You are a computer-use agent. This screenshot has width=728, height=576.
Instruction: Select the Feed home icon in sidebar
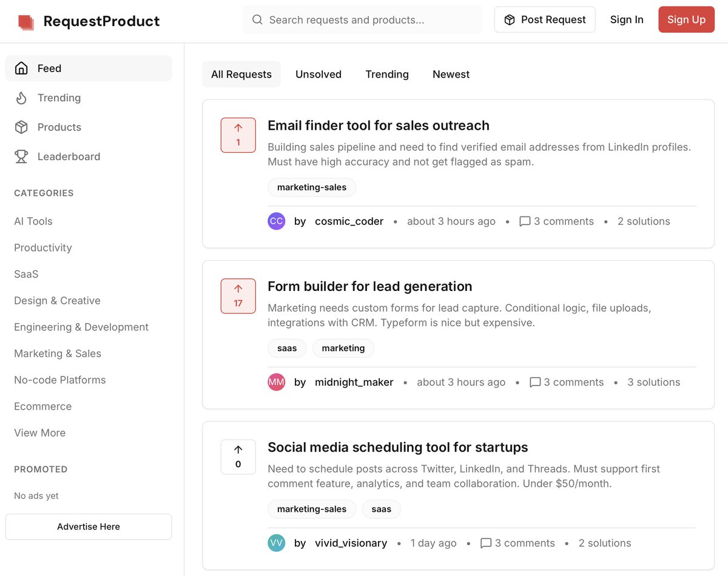pos(21,68)
